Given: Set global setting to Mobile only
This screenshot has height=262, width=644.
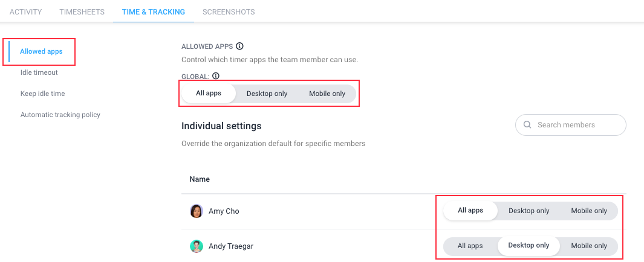Looking at the screenshot, I should click(x=327, y=94).
